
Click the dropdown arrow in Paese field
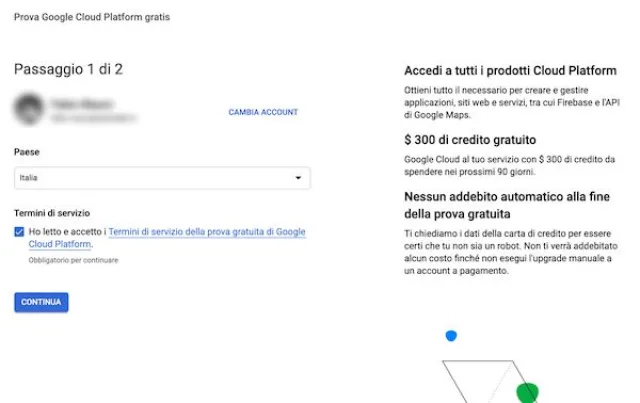[x=298, y=178]
